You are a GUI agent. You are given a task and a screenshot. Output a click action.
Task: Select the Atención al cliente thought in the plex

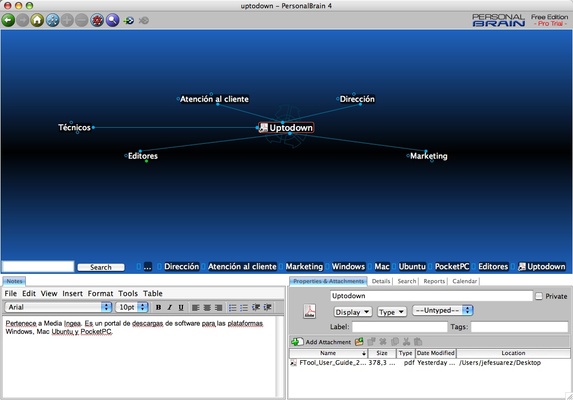tap(214, 99)
